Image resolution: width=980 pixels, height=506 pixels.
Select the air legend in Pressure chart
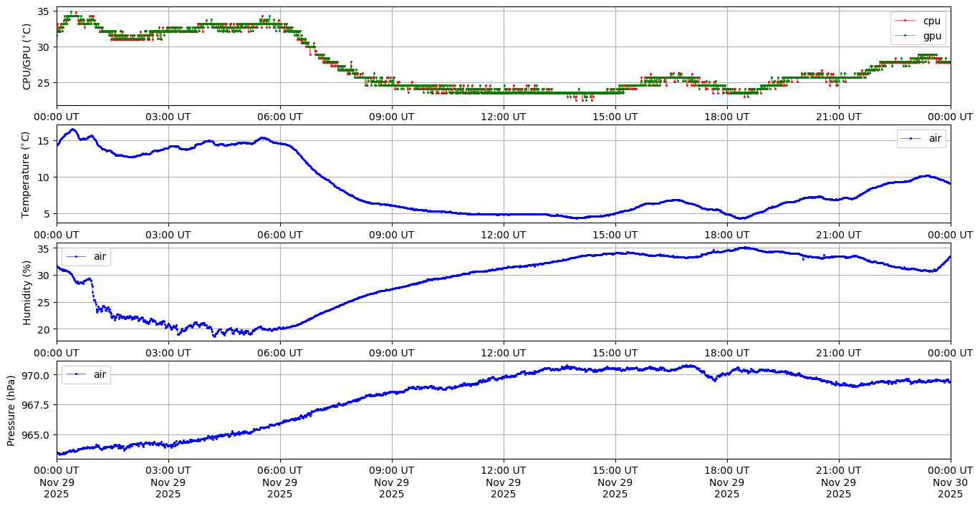coord(86,374)
